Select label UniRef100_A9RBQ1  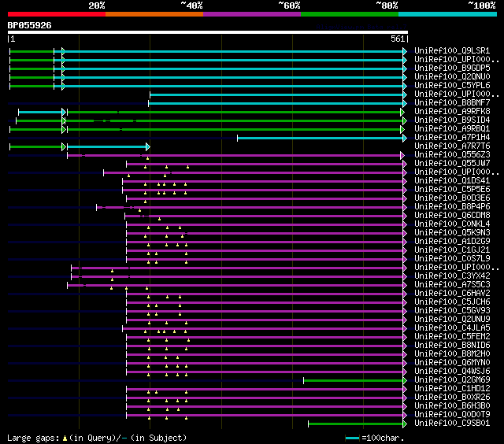pyautogui.click(x=452, y=129)
